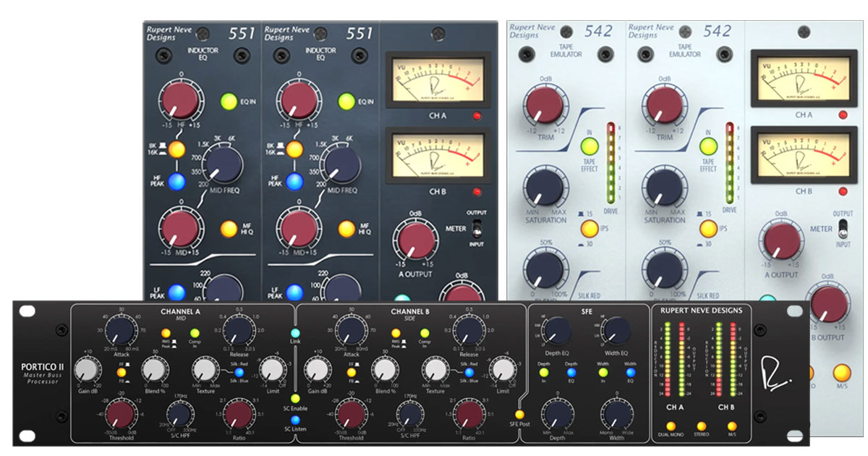This screenshot has width=868, height=456.
Task: Toggle the cyan Link button
Action: click(295, 332)
